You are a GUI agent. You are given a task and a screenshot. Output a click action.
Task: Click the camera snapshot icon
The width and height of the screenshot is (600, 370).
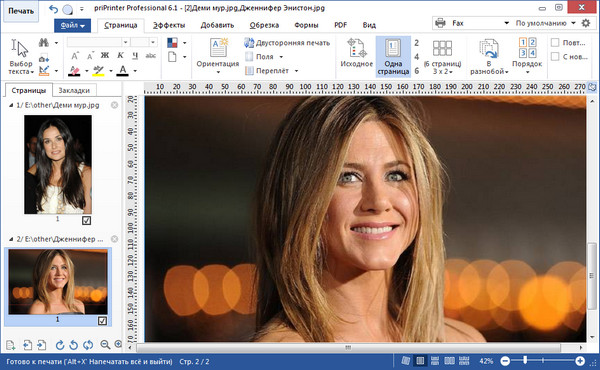[44, 57]
